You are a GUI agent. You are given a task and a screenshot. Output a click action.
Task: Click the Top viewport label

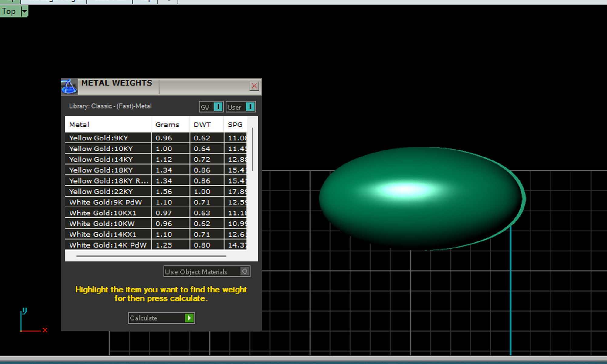point(9,12)
